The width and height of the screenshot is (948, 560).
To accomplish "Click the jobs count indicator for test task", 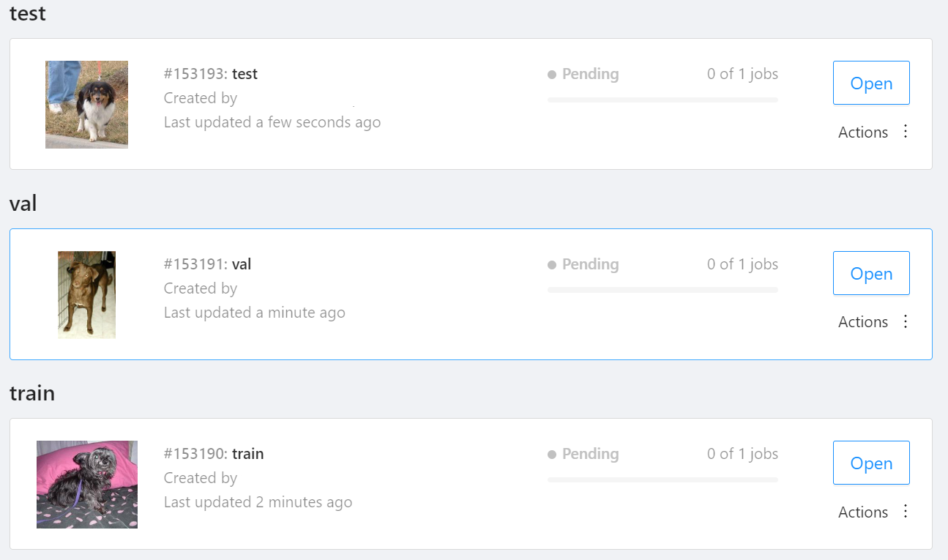I will 742,74.
